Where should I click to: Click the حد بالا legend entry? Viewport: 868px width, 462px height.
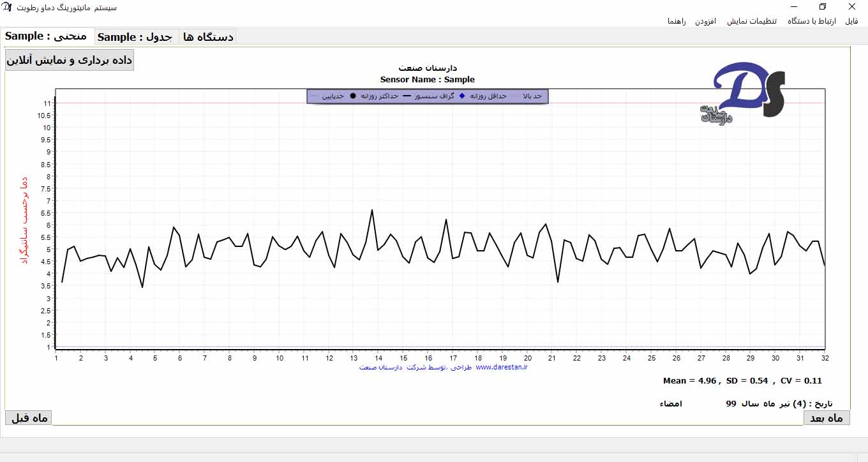tap(531, 96)
